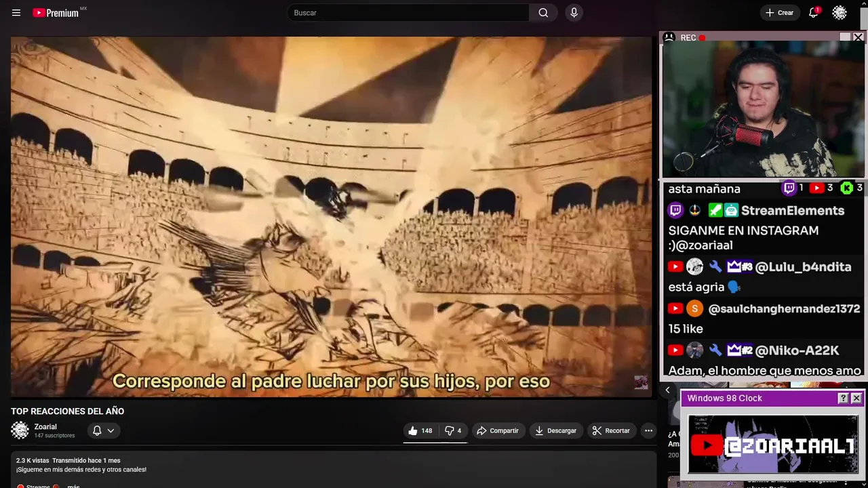The height and width of the screenshot is (488, 868).
Task: Click the Descargar download button
Action: (555, 430)
